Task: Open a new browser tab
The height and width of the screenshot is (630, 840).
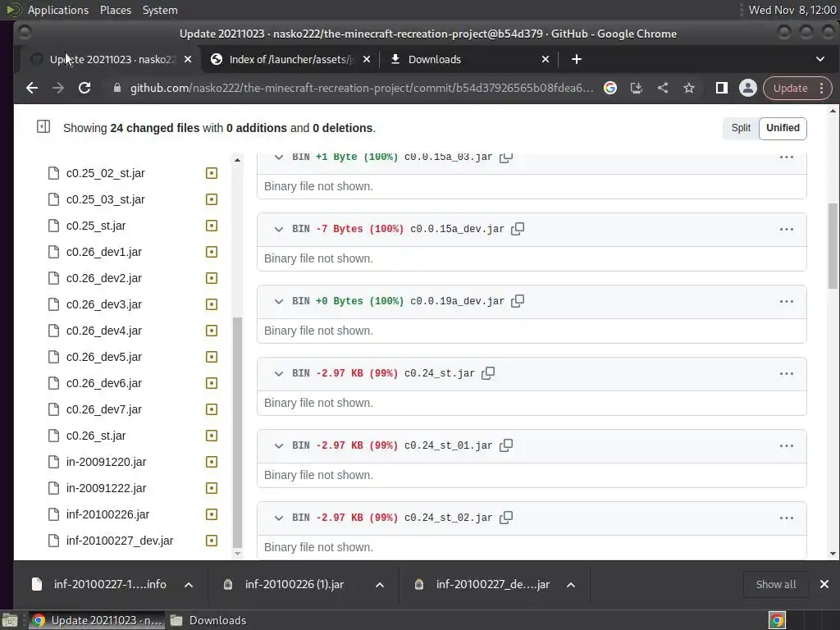Action: 577,59
